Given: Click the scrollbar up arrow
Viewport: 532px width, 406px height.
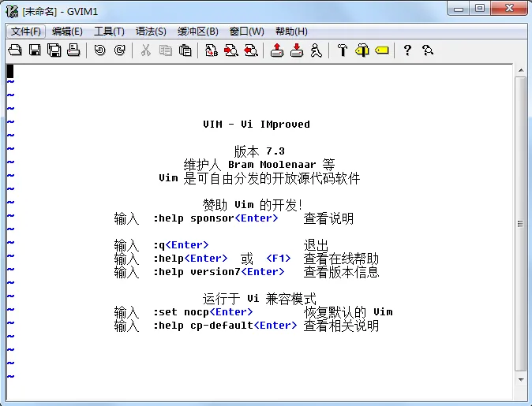Looking at the screenshot, I should coord(521,70).
